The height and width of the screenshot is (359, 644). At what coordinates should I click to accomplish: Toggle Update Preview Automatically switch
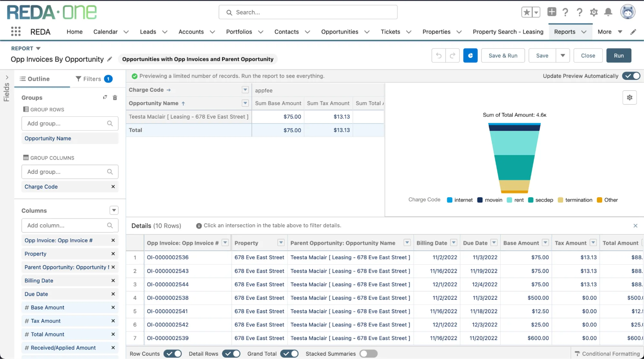(x=631, y=76)
